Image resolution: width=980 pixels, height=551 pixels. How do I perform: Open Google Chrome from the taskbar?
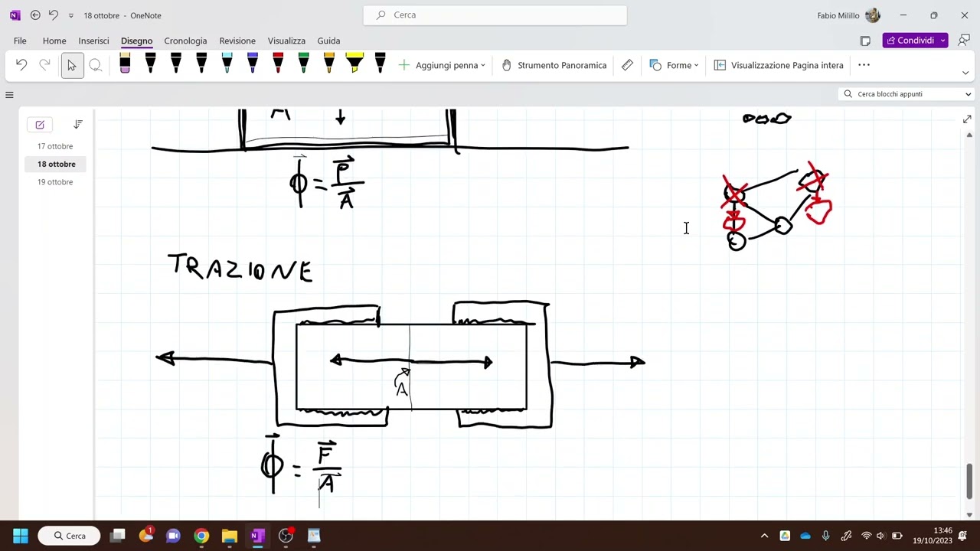(201, 536)
